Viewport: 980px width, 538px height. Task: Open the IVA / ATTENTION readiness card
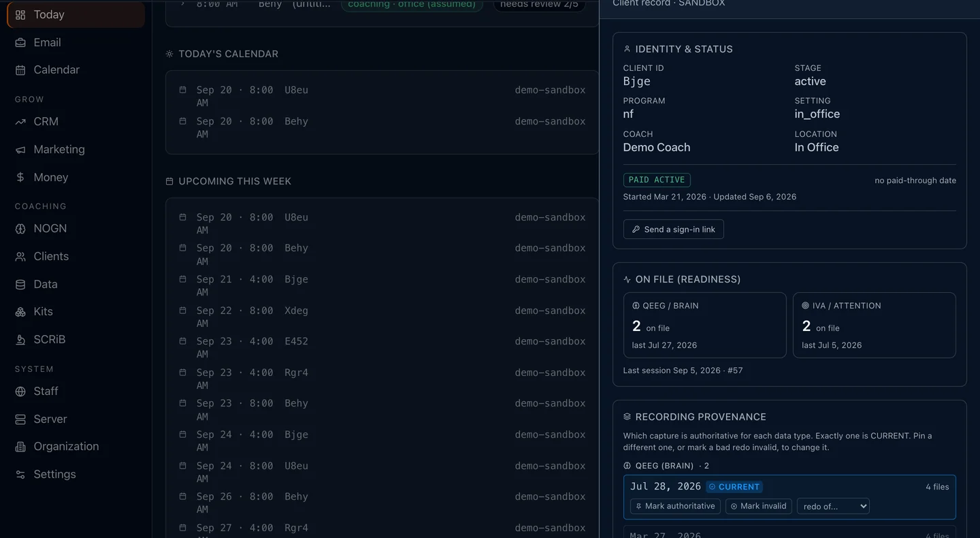[x=875, y=326]
